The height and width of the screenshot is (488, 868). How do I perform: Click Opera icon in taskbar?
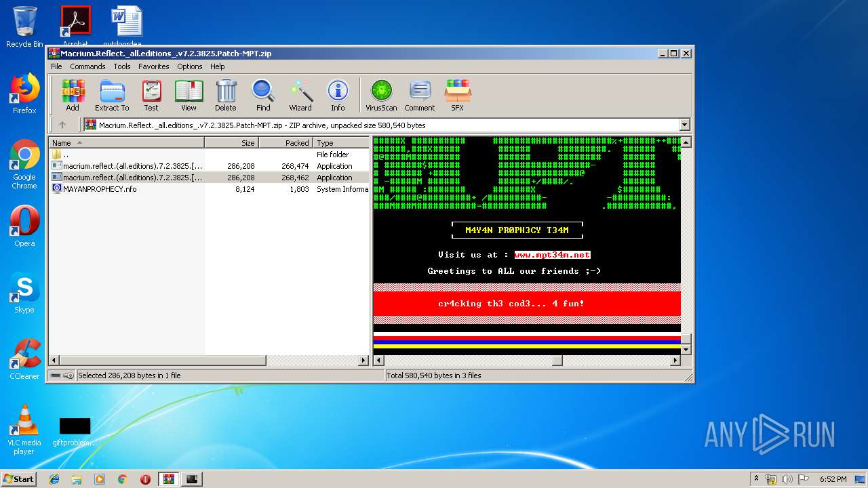145,479
